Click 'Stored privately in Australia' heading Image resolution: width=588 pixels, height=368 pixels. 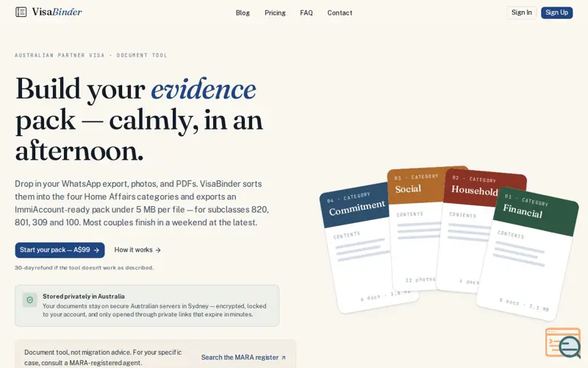point(84,297)
